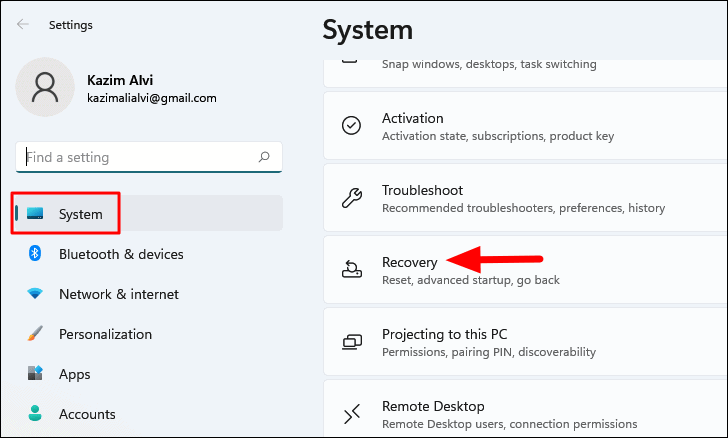Click the Bluetooth icon in sidebar

point(35,254)
